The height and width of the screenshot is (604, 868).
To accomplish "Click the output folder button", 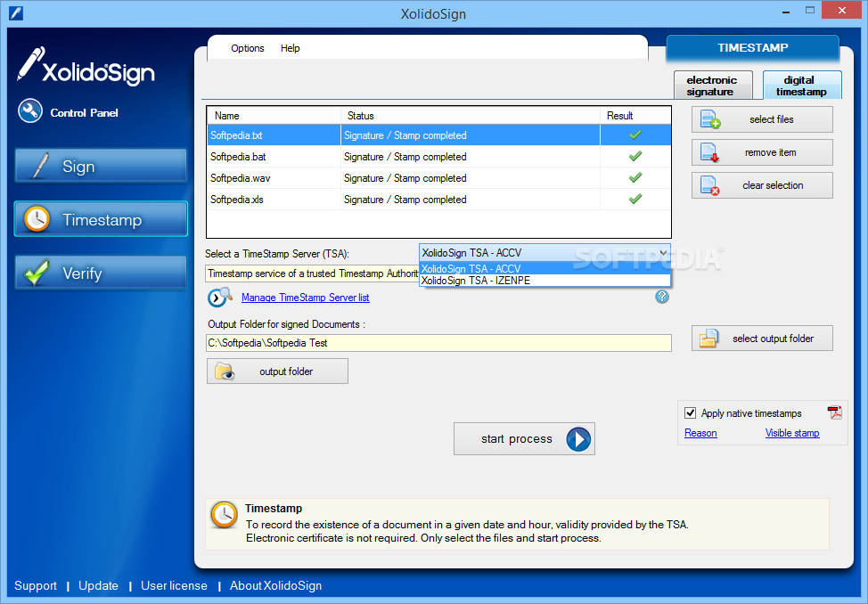I will click(277, 371).
